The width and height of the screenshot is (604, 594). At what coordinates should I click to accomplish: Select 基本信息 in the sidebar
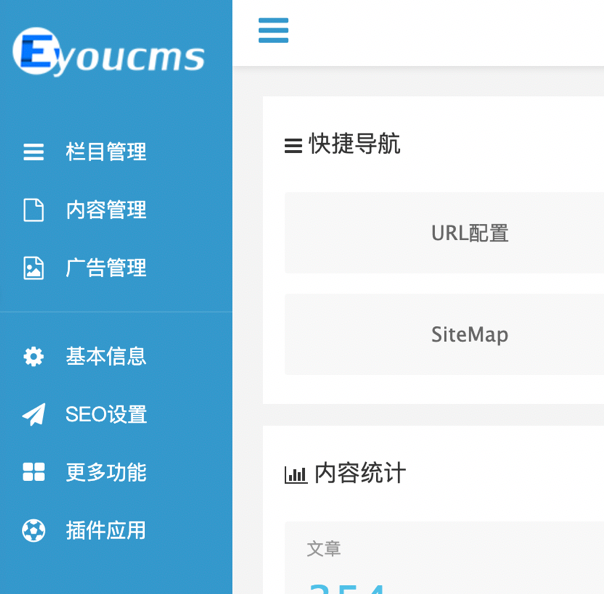click(x=106, y=356)
